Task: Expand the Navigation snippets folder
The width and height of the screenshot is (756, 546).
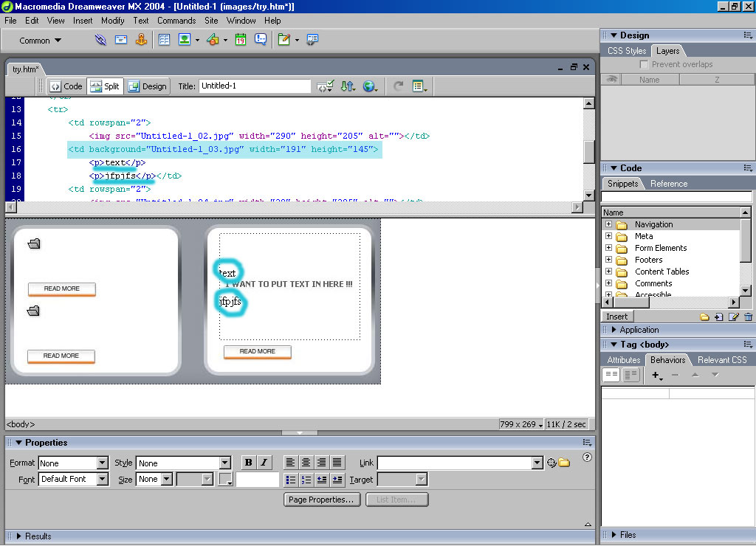Action: point(608,224)
